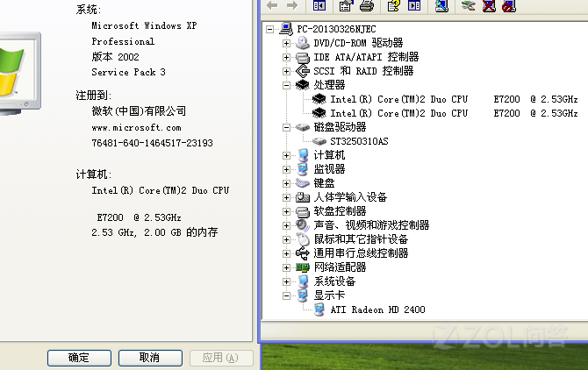Screen dimensions: 588x370
Task: Click the Scan for hardware changes icon
Action: tap(441, 5)
